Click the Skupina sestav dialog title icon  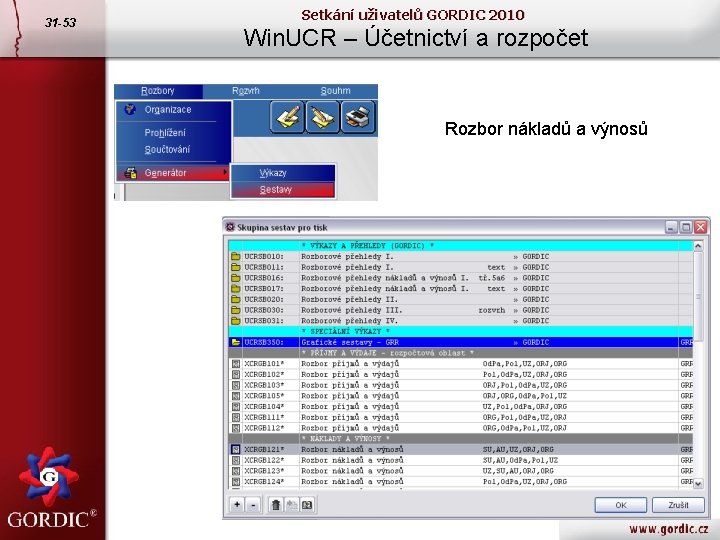(x=230, y=227)
